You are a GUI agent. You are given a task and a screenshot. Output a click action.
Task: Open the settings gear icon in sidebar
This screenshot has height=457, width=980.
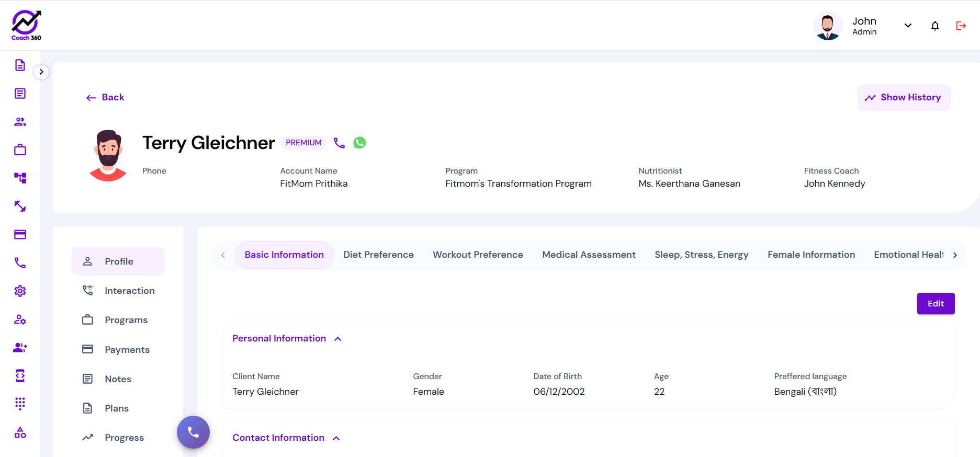[x=20, y=291]
